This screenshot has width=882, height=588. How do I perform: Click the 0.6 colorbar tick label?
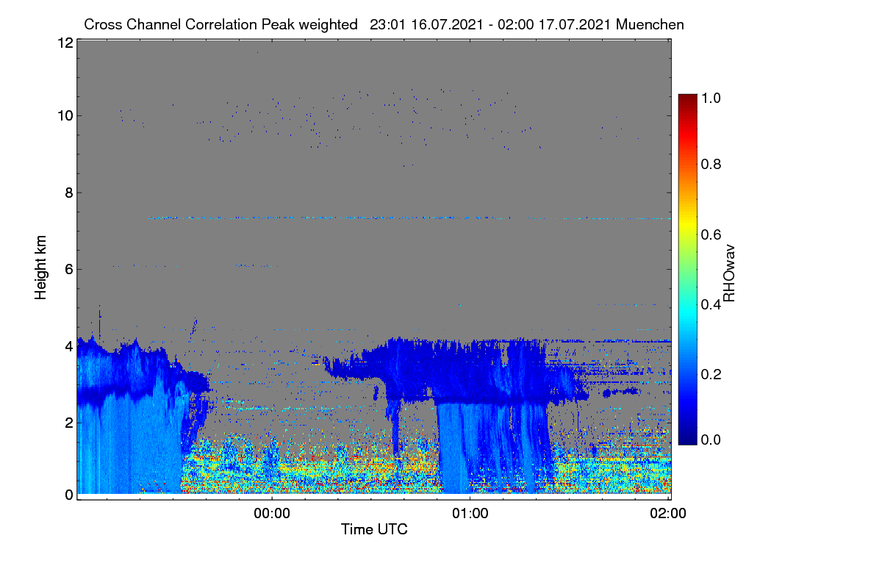coord(711,234)
